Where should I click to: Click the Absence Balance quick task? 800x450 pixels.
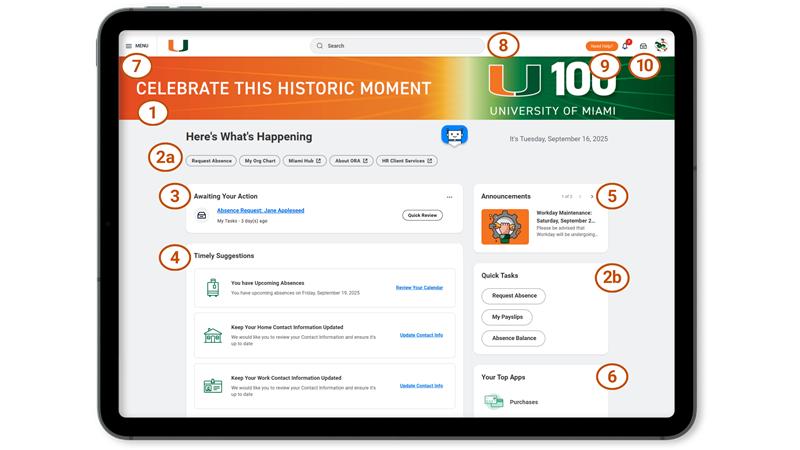pyautogui.click(x=514, y=338)
